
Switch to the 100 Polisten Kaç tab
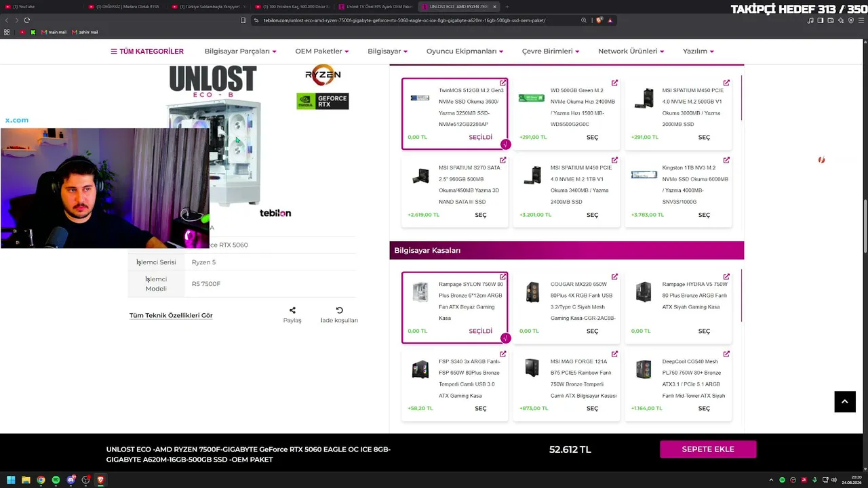tap(292, 7)
